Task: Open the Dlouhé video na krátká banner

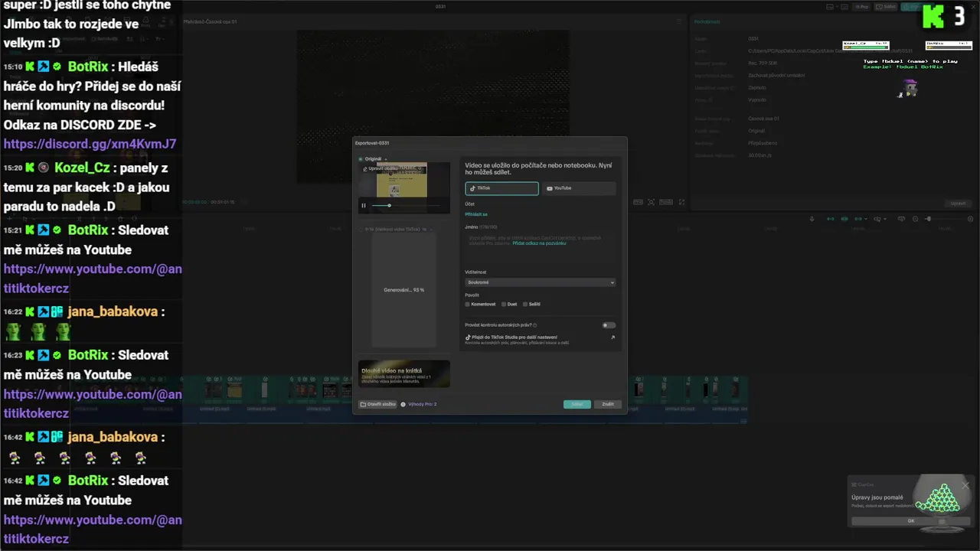Action: click(x=404, y=373)
